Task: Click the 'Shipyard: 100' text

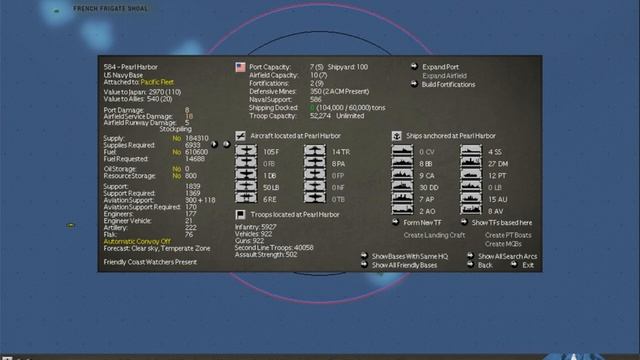Action: [x=348, y=67]
